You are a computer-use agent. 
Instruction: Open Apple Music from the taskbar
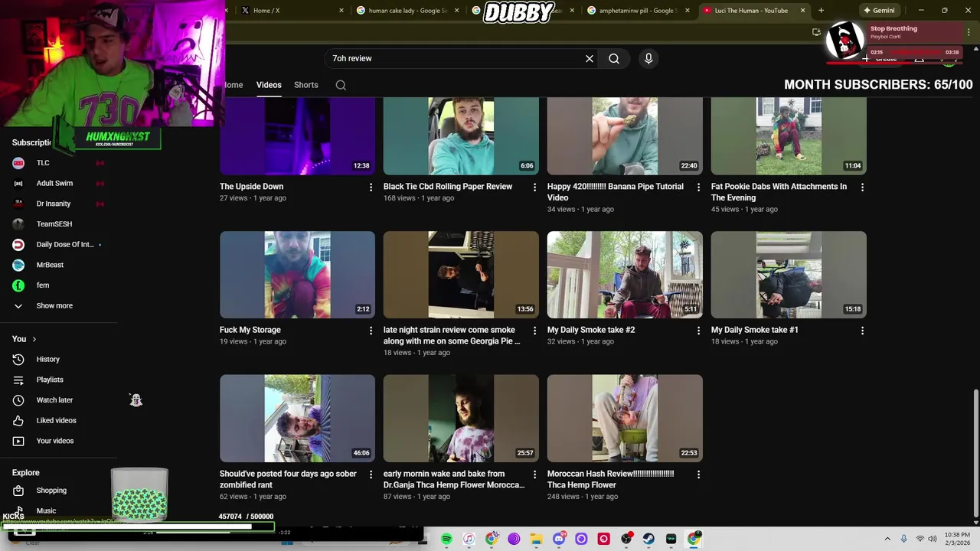[469, 539]
